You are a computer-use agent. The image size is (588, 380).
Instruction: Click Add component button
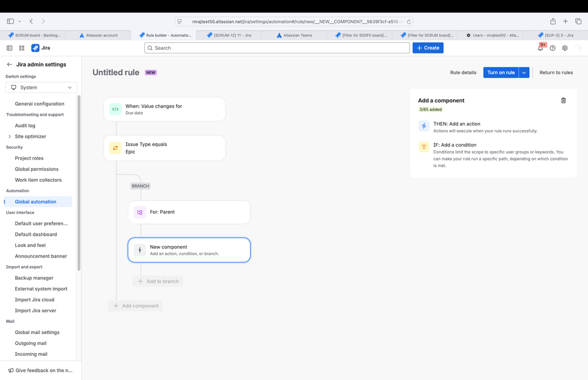click(135, 306)
